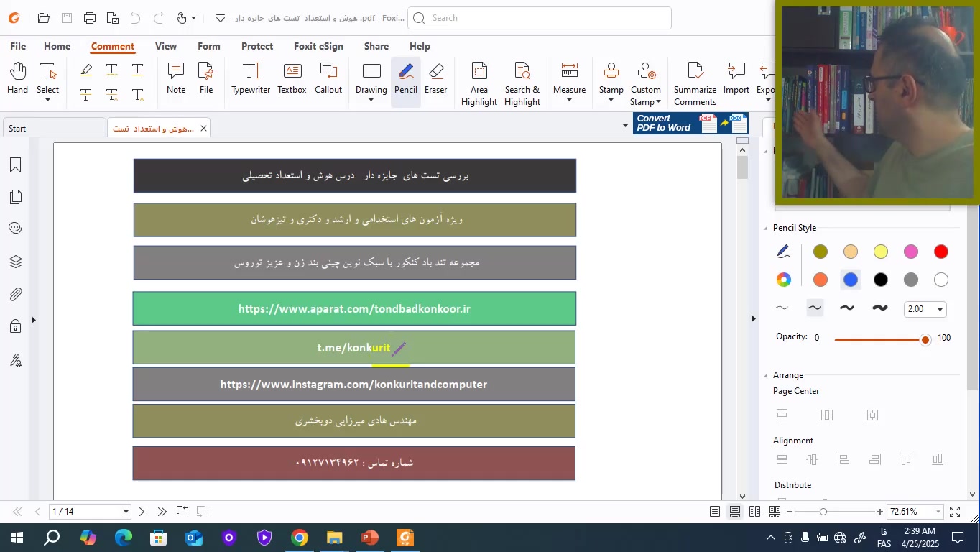Pick the Callout tool
The height and width of the screenshot is (552, 980).
point(328,78)
